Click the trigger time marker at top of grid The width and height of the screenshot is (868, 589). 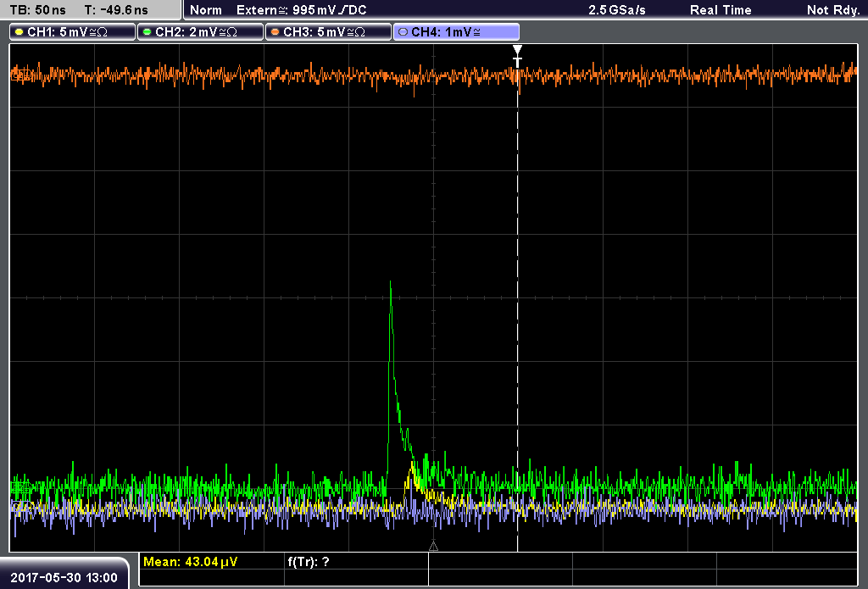[x=517, y=56]
